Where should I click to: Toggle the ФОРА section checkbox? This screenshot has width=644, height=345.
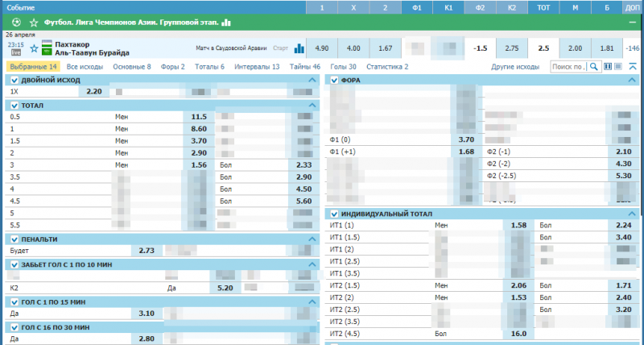click(334, 81)
